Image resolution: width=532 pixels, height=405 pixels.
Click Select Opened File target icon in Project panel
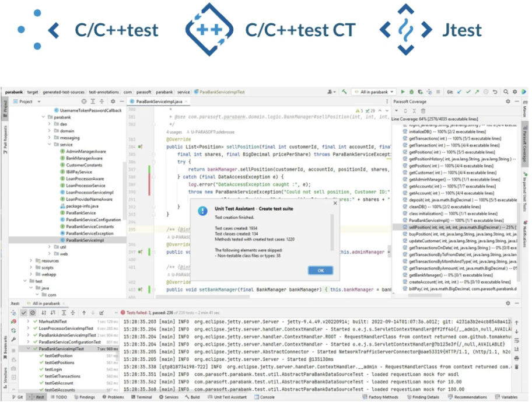tap(84, 101)
